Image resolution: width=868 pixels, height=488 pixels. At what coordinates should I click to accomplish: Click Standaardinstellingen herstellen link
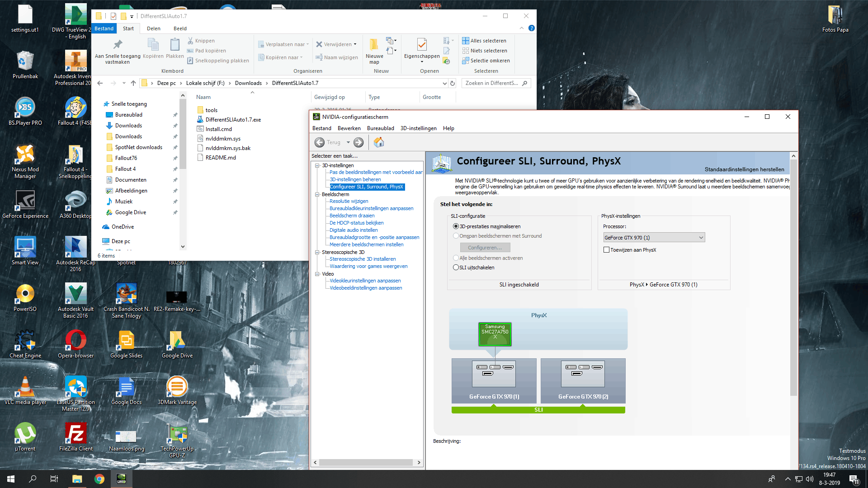744,169
